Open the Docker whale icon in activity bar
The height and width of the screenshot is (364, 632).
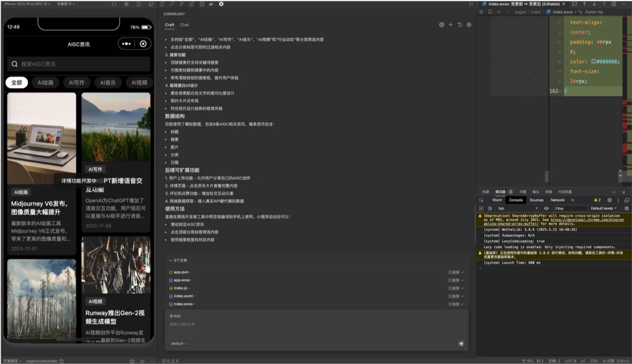point(211,4)
